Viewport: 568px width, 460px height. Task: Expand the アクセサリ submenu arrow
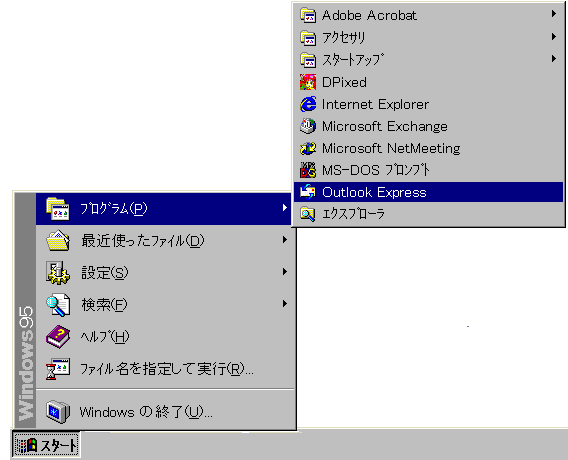pos(554,36)
